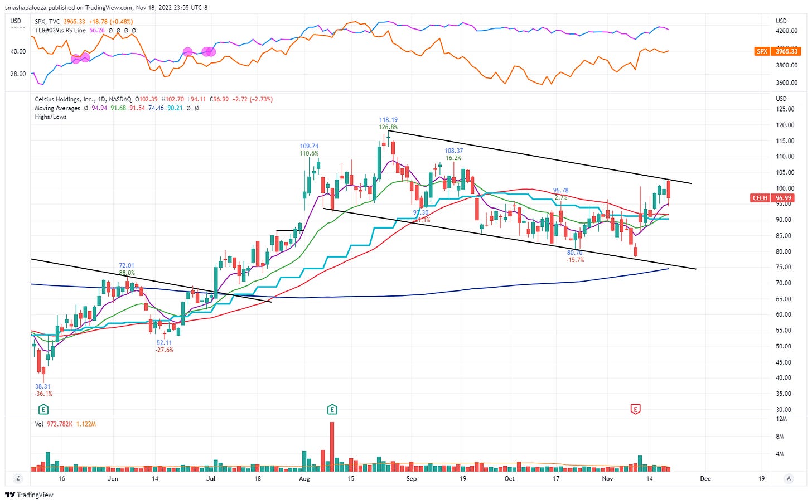Click the Jun label on the date axis
812x504 pixels.
(x=113, y=478)
